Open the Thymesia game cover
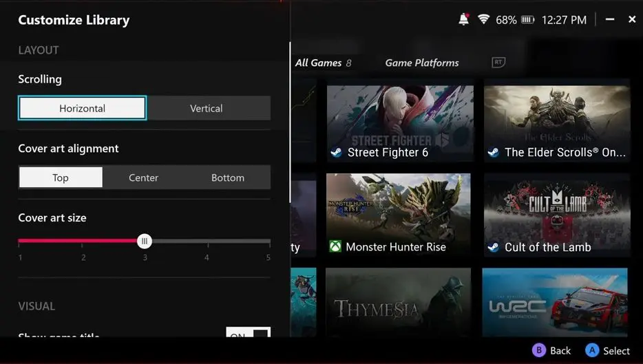 click(398, 303)
